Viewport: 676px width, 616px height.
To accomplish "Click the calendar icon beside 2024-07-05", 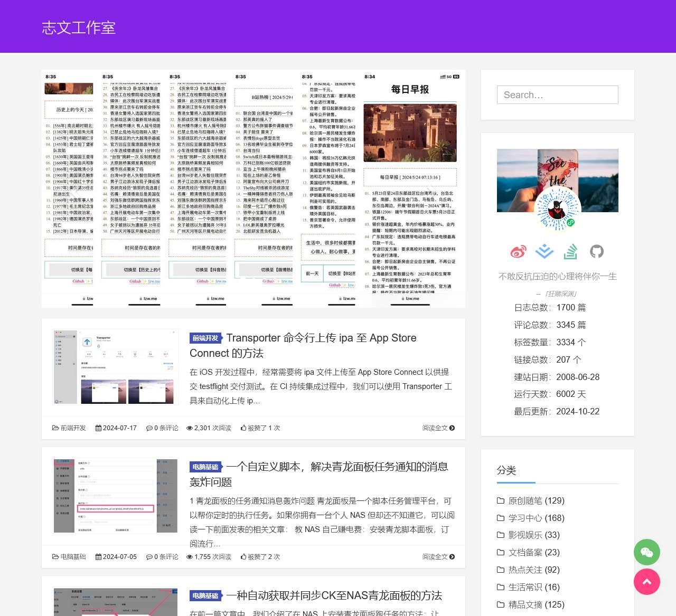I will (x=98, y=557).
